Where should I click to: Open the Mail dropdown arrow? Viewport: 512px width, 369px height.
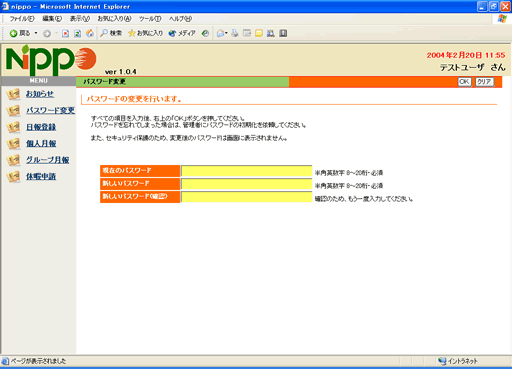click(x=227, y=33)
